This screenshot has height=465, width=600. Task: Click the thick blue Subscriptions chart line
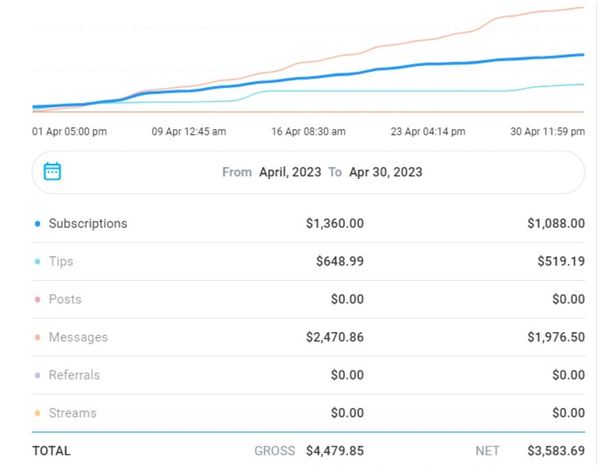pyautogui.click(x=400, y=67)
